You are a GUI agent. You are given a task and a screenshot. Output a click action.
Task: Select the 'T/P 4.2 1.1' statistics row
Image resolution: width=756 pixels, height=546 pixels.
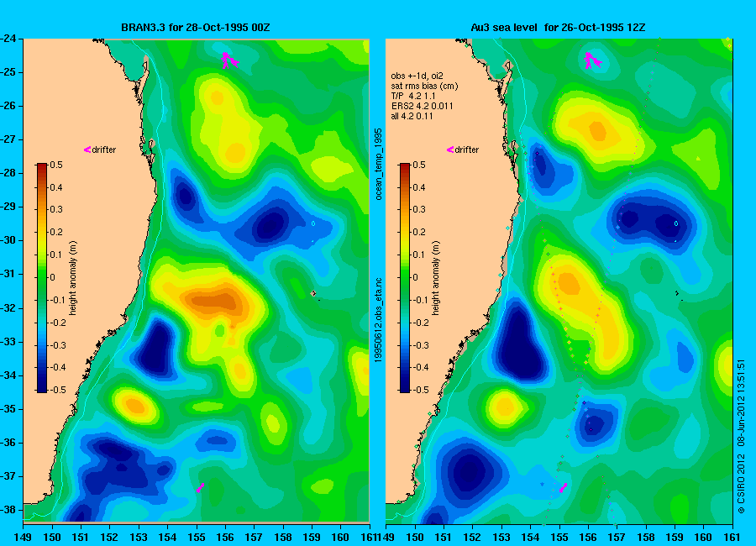[413, 96]
